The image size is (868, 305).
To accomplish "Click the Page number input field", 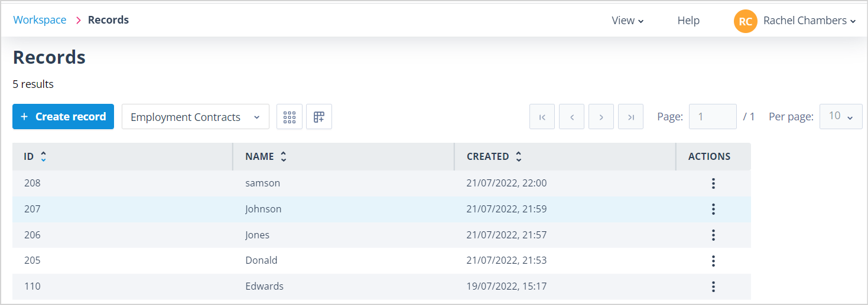I will [x=713, y=117].
